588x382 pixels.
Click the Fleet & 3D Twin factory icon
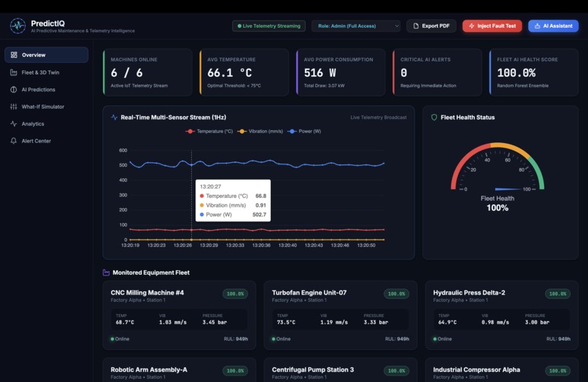[14, 72]
